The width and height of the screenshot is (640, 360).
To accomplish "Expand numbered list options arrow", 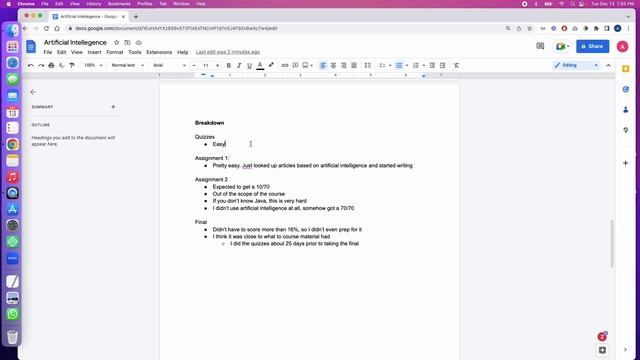I will tap(423, 65).
